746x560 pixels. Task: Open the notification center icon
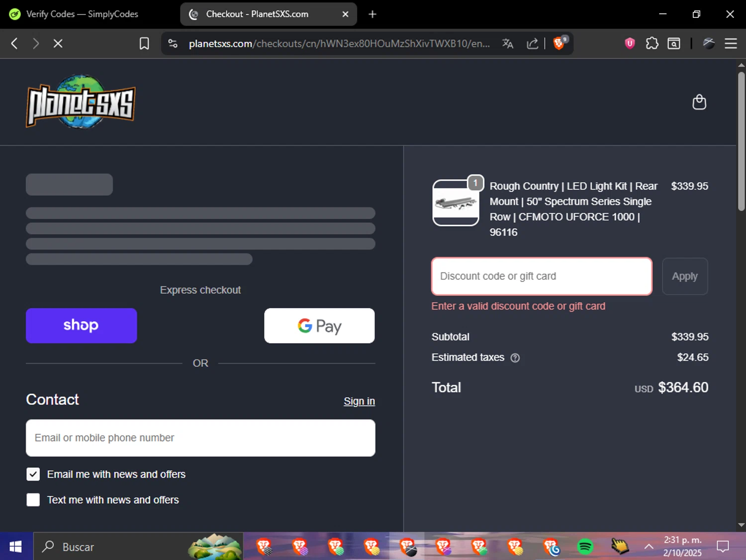(x=723, y=547)
